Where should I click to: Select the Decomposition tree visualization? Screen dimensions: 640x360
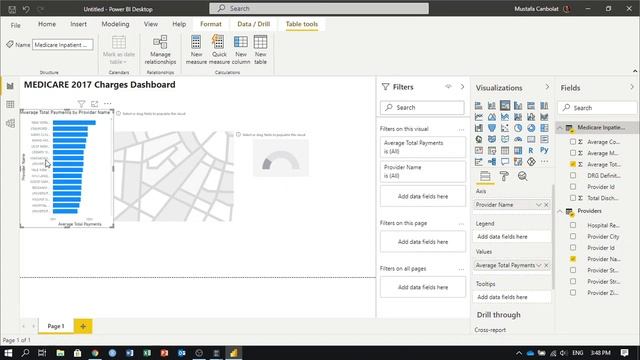(492, 162)
